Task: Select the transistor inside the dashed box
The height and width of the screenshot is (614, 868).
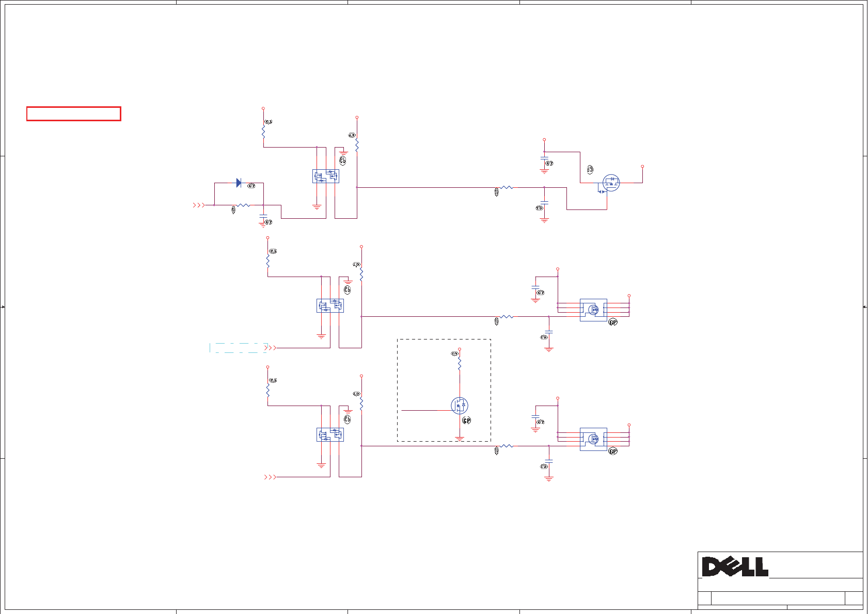Action: [459, 406]
